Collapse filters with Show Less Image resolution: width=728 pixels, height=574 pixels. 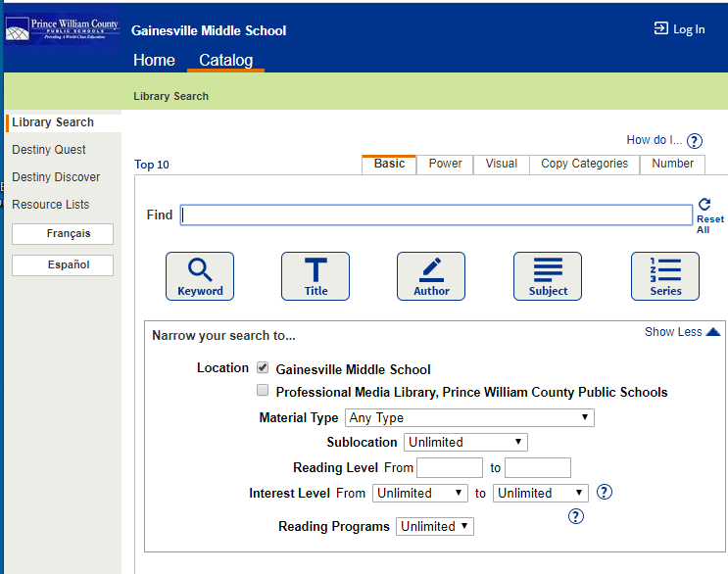point(683,332)
